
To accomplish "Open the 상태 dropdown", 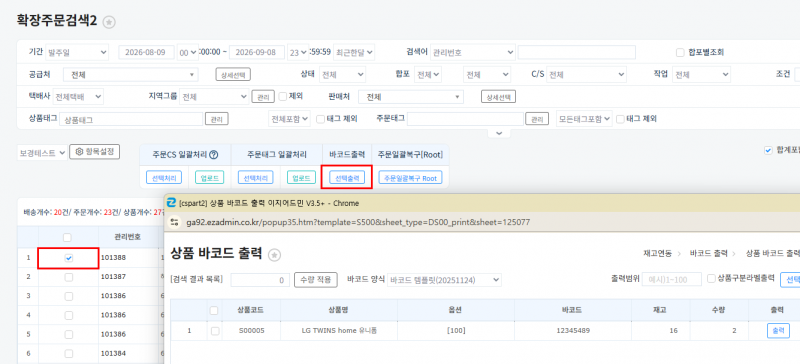I will (x=342, y=75).
